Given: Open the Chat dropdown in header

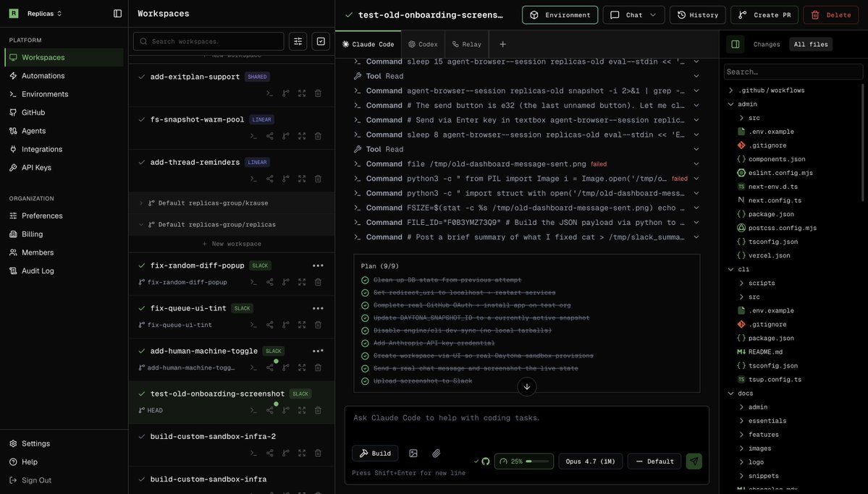Looking at the screenshot, I should 633,15.
